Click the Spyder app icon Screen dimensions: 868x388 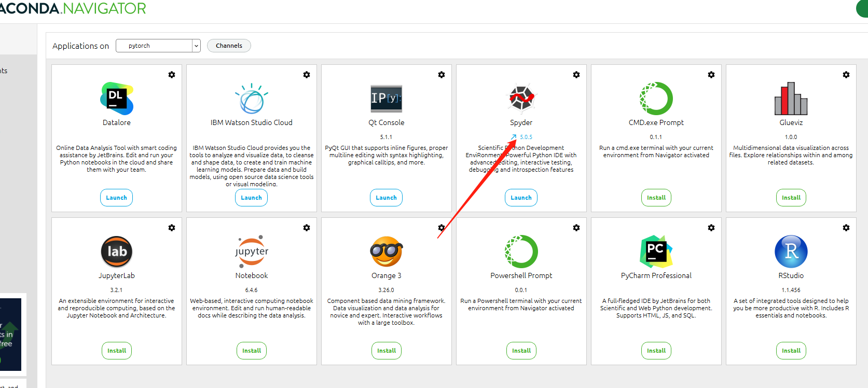[x=521, y=99]
